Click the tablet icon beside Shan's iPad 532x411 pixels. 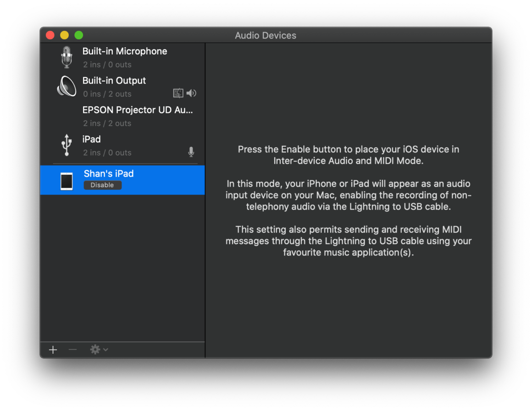(66, 180)
